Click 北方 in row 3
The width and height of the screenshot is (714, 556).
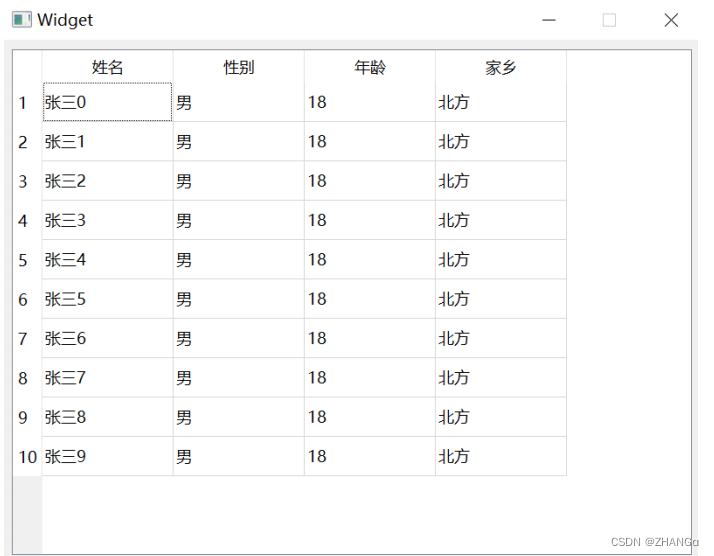[501, 181]
